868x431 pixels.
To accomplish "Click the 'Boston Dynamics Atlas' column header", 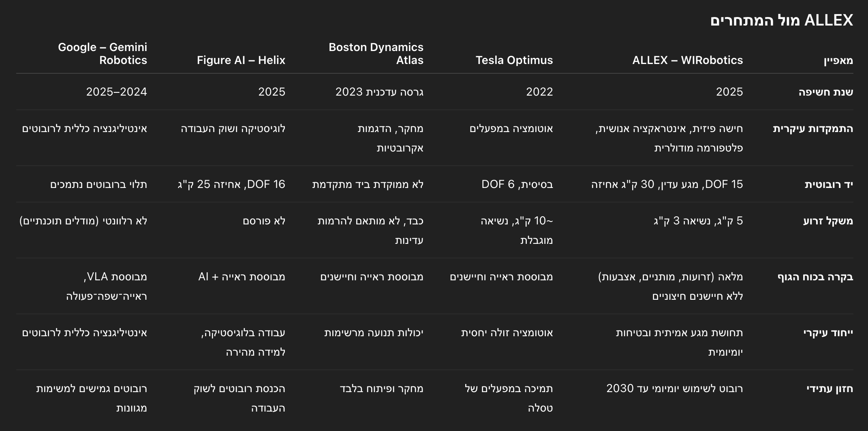I will click(376, 53).
